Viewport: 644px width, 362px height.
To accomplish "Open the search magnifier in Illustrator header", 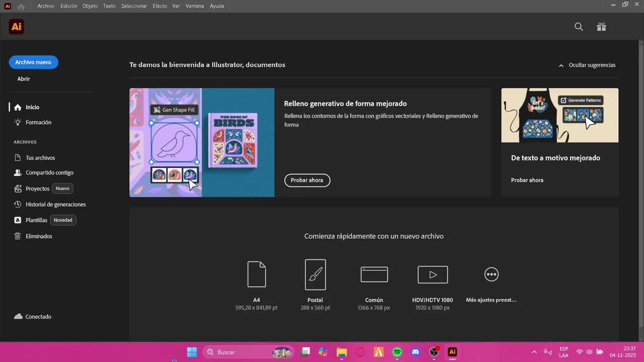I will [579, 27].
